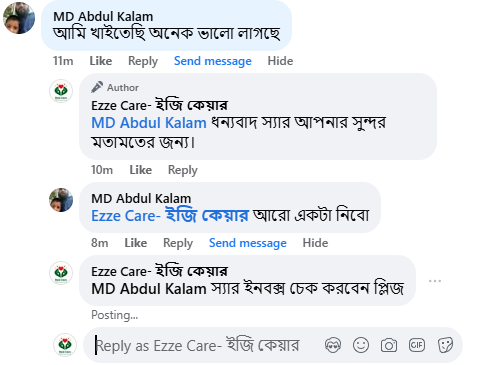Click the Ezze Care logo beside the reply box
Screen dimensions: 480x365
65,345
